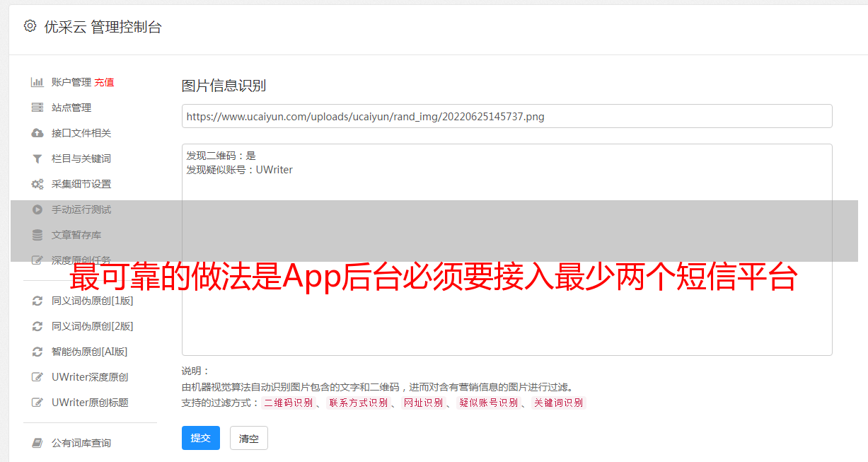The height and width of the screenshot is (462, 868).
Task: Click the gears icon beside 采集细节设置
Action: [x=37, y=184]
